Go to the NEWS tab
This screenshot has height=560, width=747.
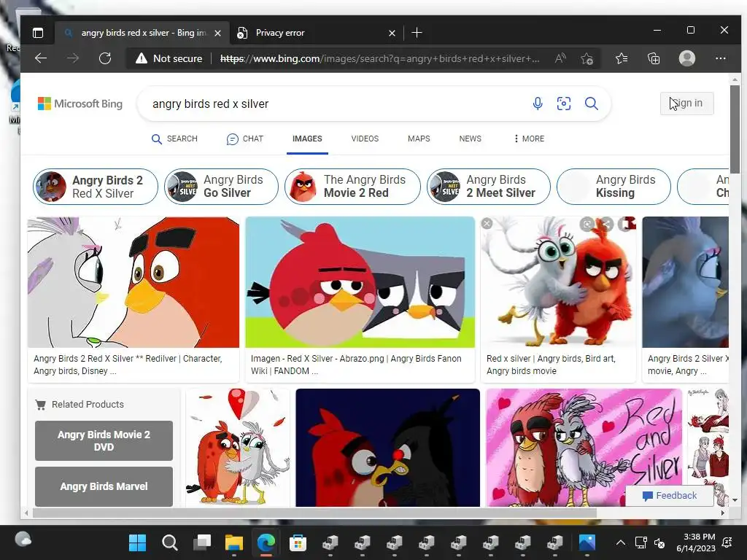471,139
